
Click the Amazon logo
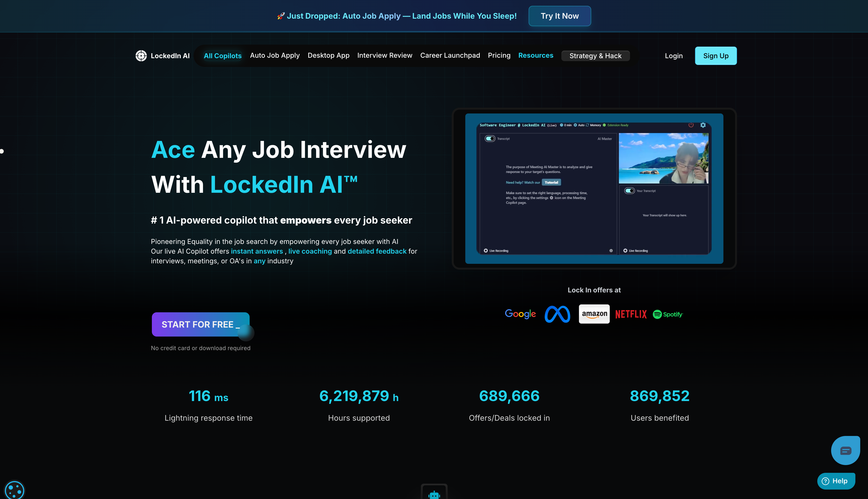tap(594, 314)
